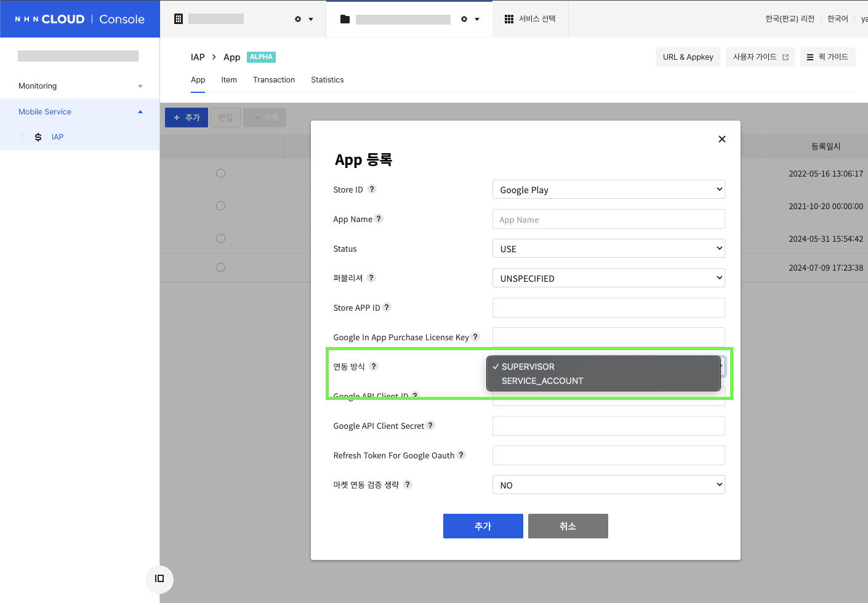This screenshot has height=603, width=868.
Task: Expand the Monitoring sidebar section
Action: coord(80,86)
